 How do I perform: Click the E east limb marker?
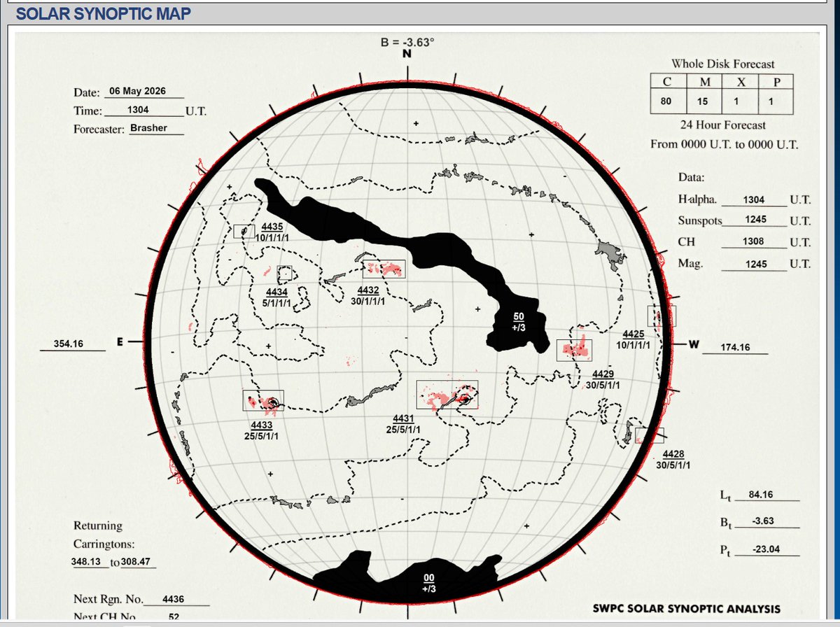(120, 341)
